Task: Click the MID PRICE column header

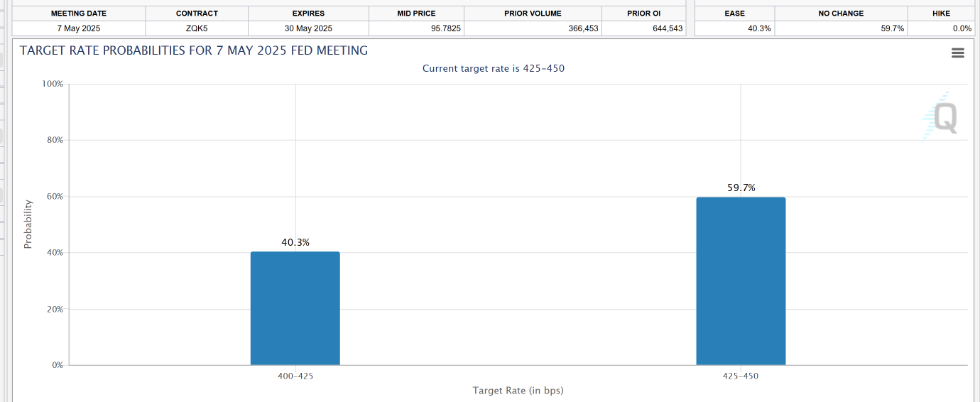Action: pyautogui.click(x=416, y=13)
